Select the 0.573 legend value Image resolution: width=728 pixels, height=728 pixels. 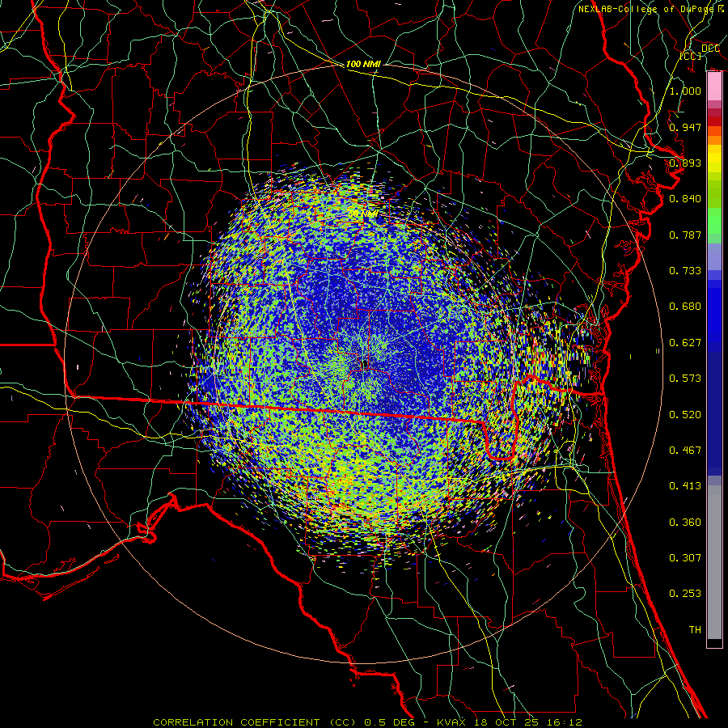[685, 379]
